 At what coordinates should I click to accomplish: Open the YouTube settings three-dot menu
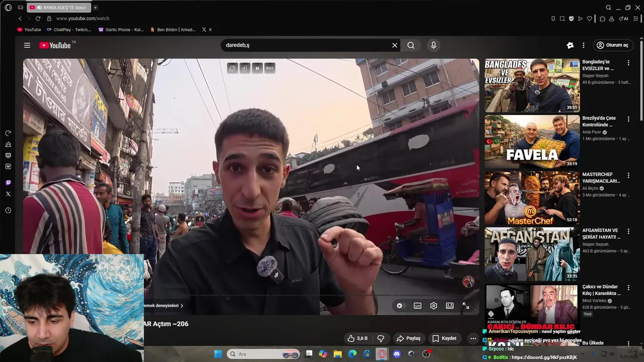coord(584,45)
